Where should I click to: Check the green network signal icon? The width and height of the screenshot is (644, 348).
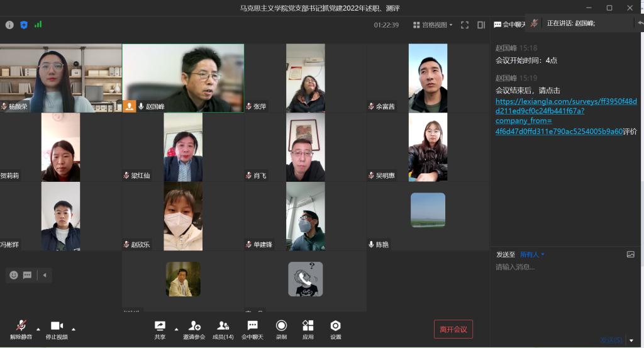[38, 25]
